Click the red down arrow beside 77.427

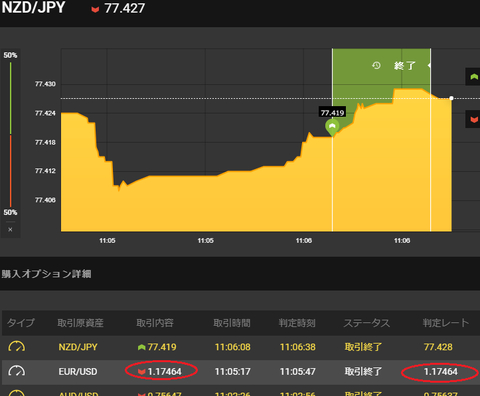pos(95,9)
